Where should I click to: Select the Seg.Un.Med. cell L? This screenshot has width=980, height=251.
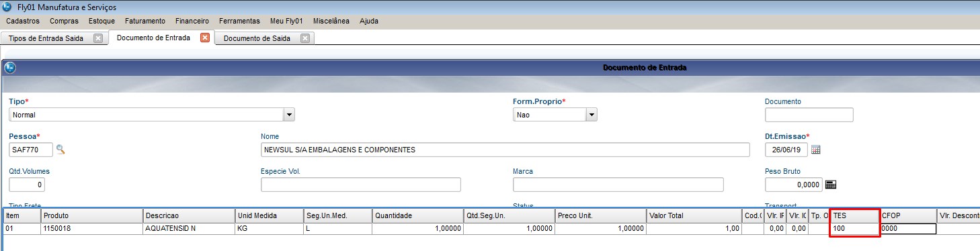338,228
